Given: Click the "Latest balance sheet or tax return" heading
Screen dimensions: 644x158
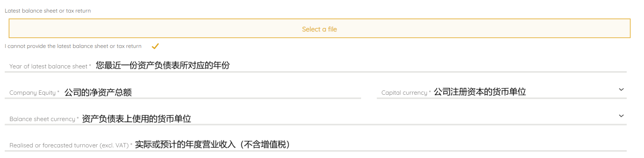Looking at the screenshot, I should tap(48, 11).
